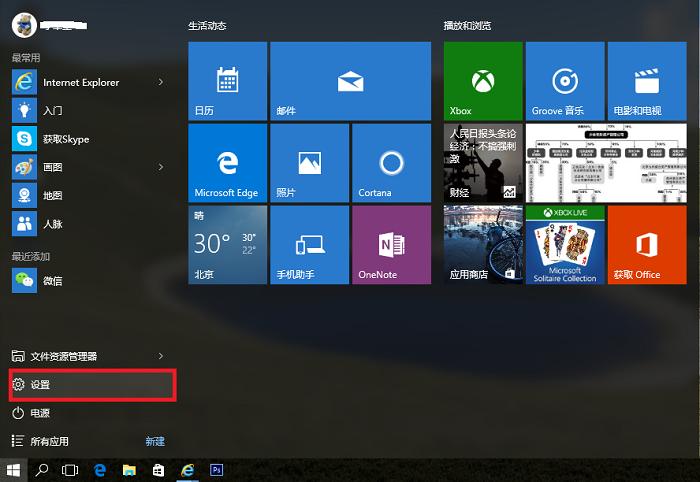The width and height of the screenshot is (700, 482).
Task: Switch to Internet Explorer on taskbar
Action: click(188, 470)
